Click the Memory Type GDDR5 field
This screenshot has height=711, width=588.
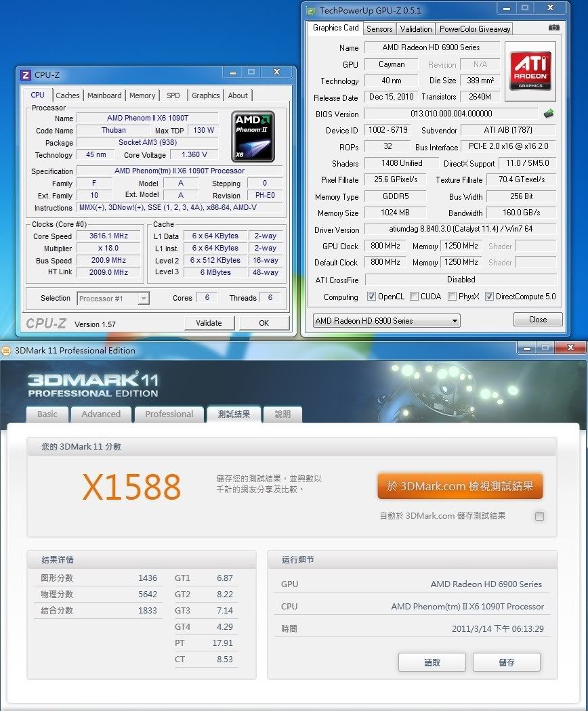(x=395, y=196)
